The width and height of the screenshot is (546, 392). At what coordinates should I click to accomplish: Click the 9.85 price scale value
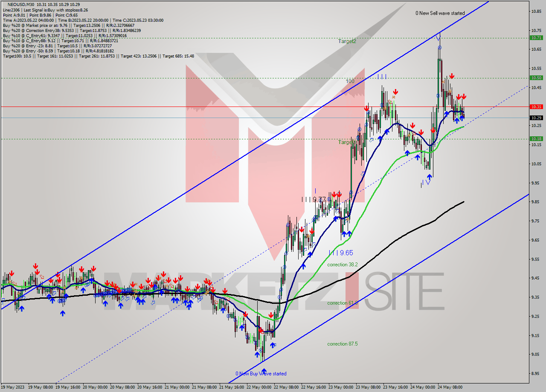coord(537,202)
